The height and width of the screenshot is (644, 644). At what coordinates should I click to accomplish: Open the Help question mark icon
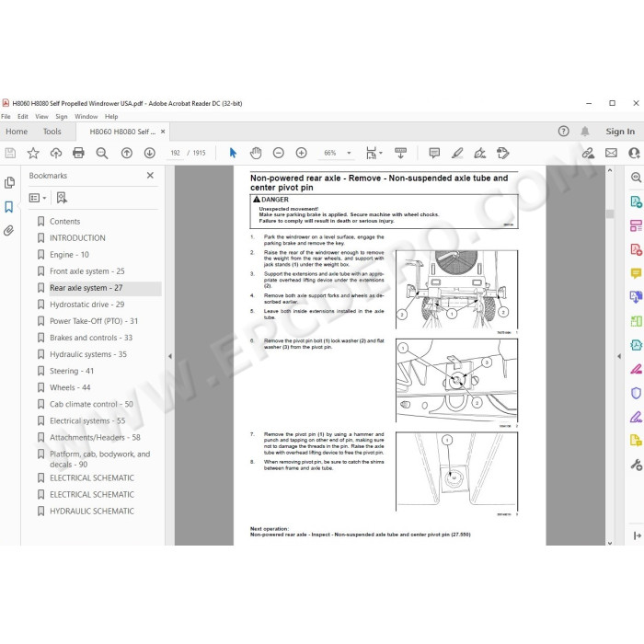pos(563,132)
